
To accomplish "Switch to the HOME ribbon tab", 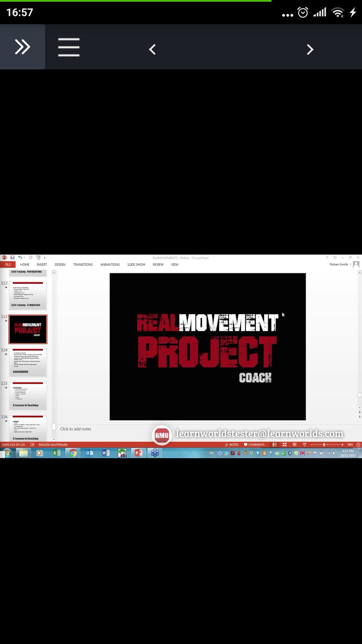I will coord(25,265).
